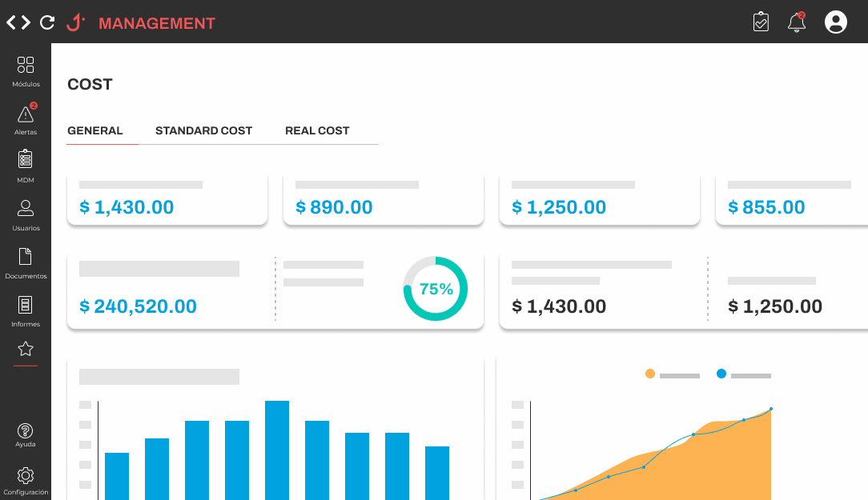This screenshot has width=868, height=500.
Task: Open the Alertas warning icon
Action: (26, 114)
